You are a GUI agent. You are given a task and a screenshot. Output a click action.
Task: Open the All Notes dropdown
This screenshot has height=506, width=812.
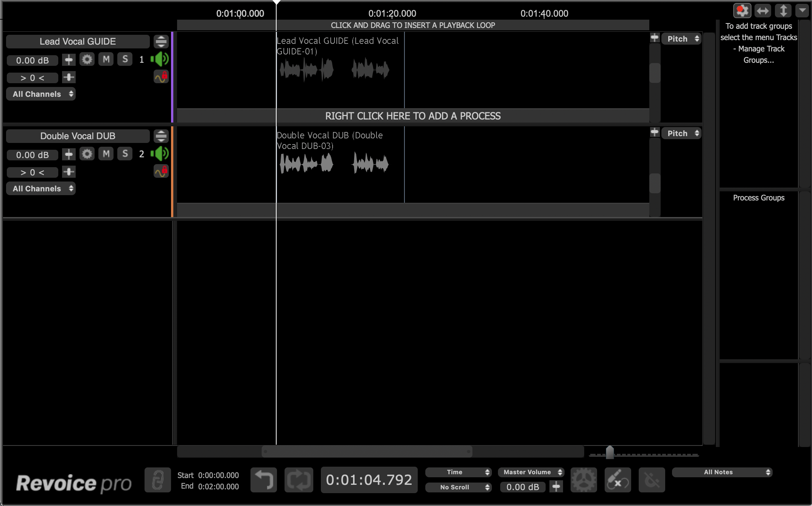tap(722, 472)
